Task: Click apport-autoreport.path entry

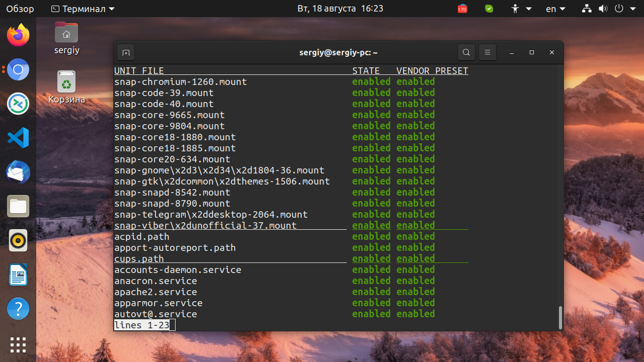Action: click(x=175, y=247)
